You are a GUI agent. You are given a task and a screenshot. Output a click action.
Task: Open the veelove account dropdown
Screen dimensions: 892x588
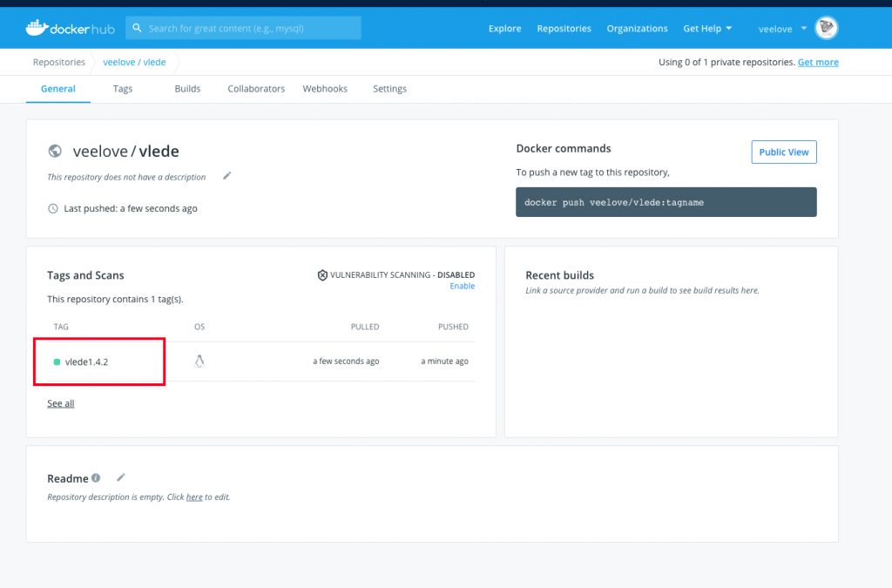782,29
